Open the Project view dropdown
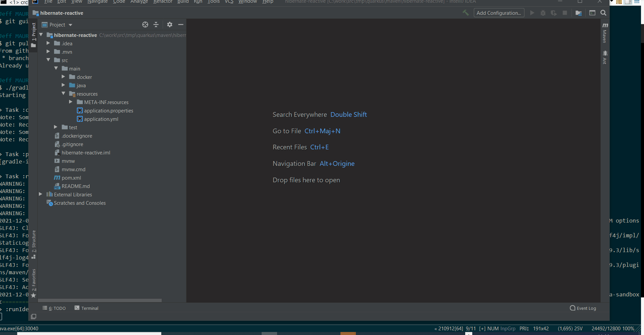The image size is (644, 335). pos(57,25)
